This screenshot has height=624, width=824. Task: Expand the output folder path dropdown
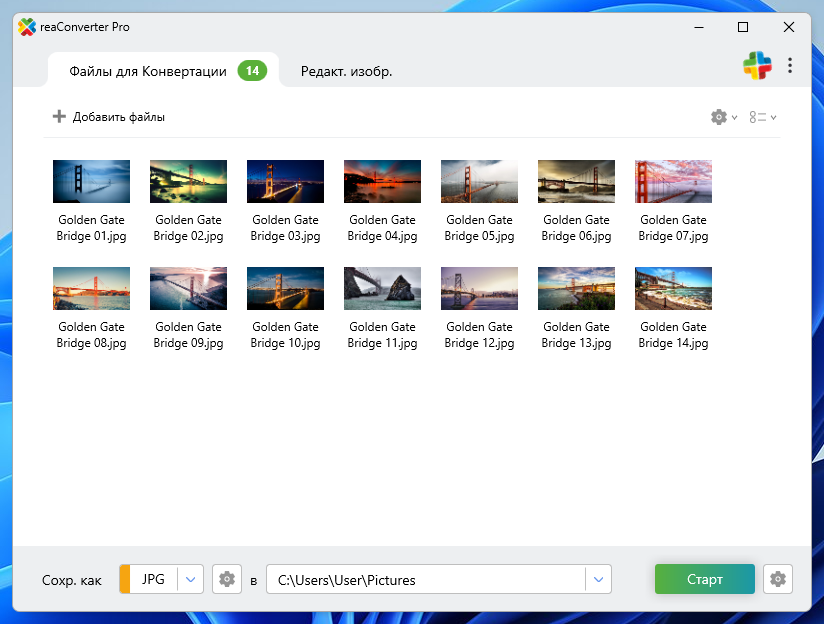[598, 579]
